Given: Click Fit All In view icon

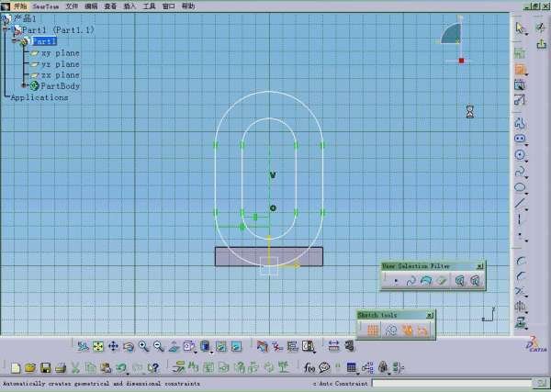Looking at the screenshot, I should pyautogui.click(x=98, y=346).
